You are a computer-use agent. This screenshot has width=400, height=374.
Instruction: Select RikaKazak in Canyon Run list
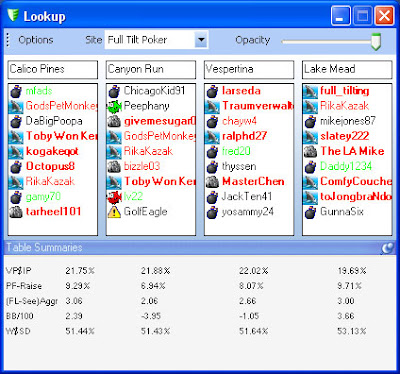148,151
